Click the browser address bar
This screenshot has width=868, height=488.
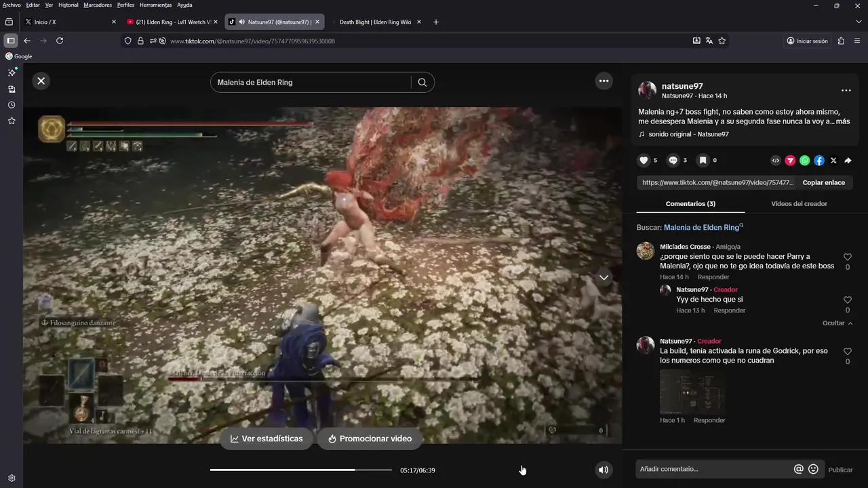pos(427,41)
